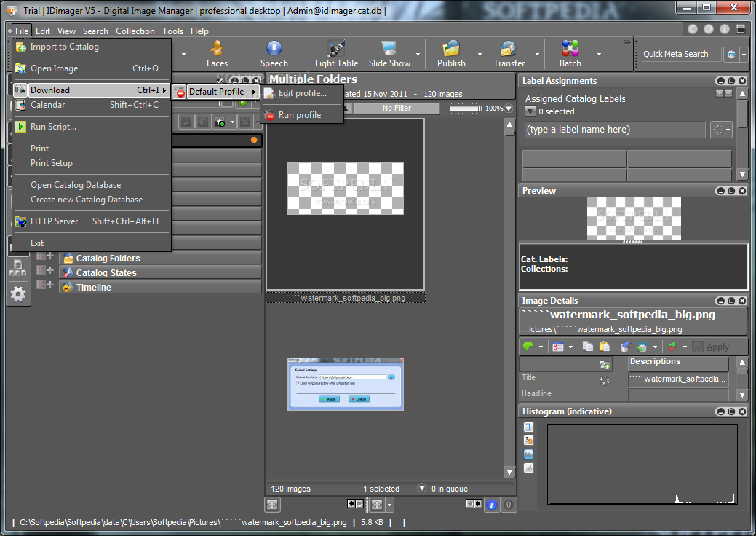756x536 pixels.
Task: Click the gear settings icon in the left sidebar
Action: [x=18, y=293]
